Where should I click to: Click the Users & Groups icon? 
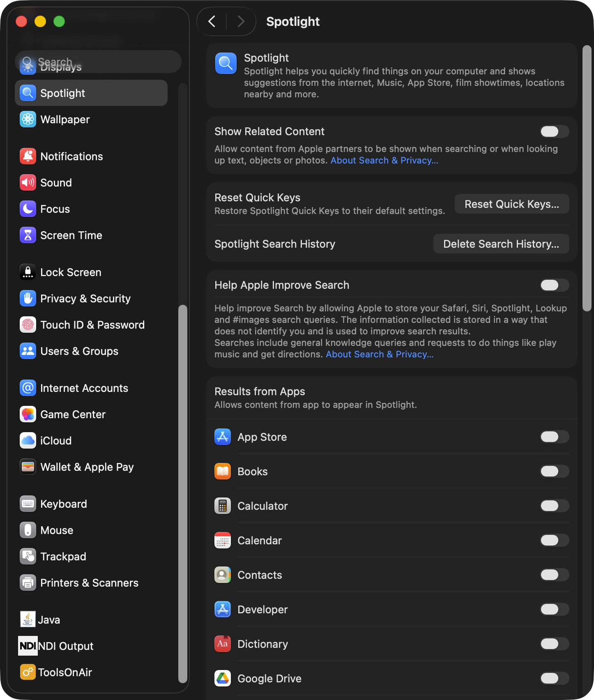coord(28,351)
